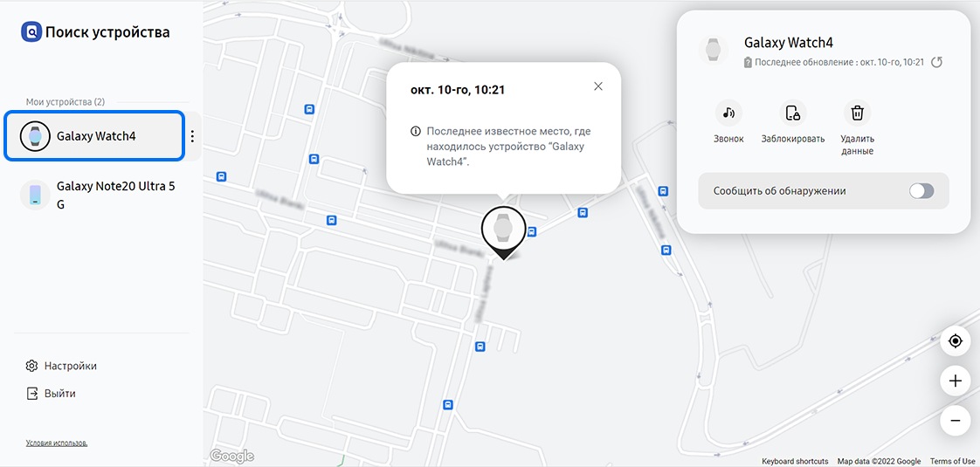
Task: Click the Мои устройства (2) heading
Action: coord(66,101)
